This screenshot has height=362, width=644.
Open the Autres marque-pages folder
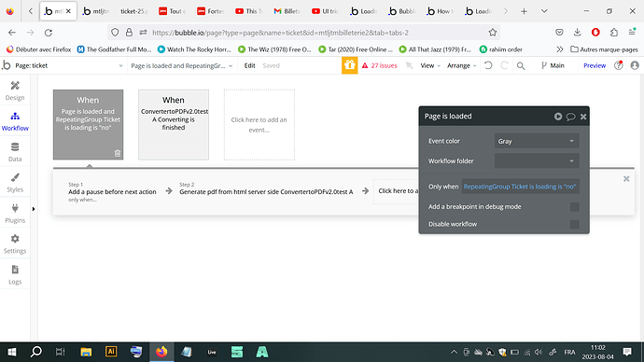tap(604, 49)
